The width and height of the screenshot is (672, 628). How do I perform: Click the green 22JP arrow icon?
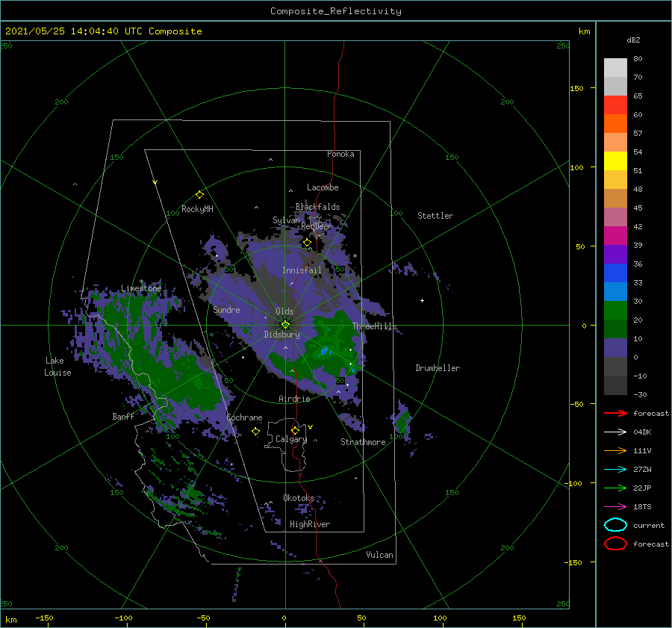tap(615, 488)
